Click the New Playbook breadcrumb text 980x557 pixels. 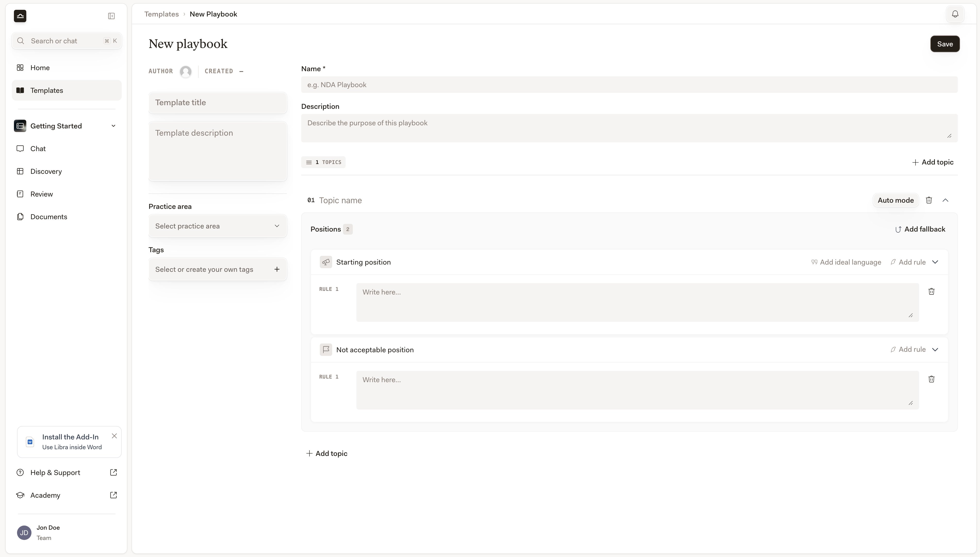click(x=214, y=14)
